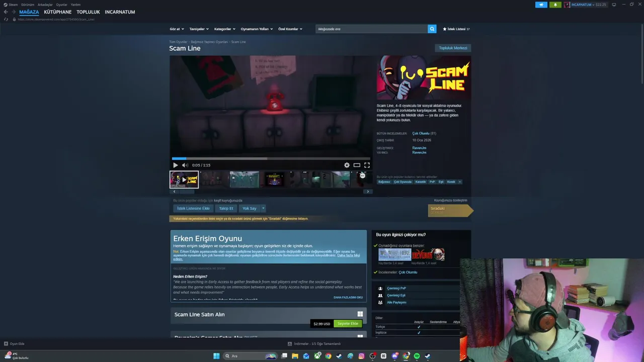Open the downloads status icon
The image size is (644, 362).
[290, 344]
